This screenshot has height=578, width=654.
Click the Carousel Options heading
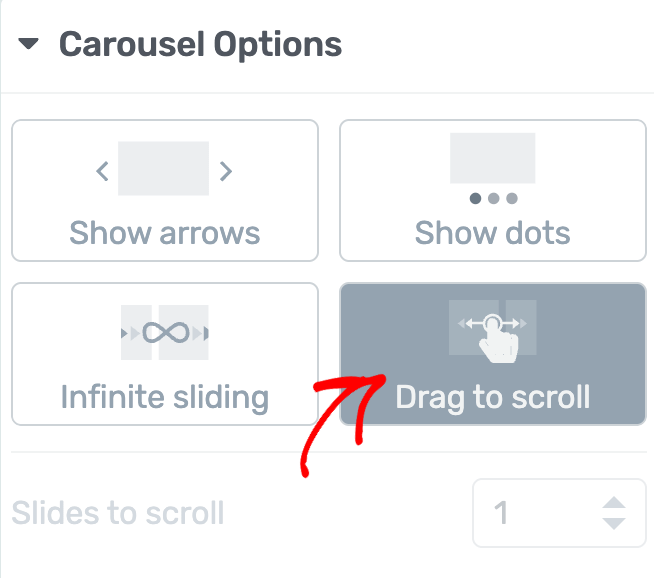coord(200,45)
